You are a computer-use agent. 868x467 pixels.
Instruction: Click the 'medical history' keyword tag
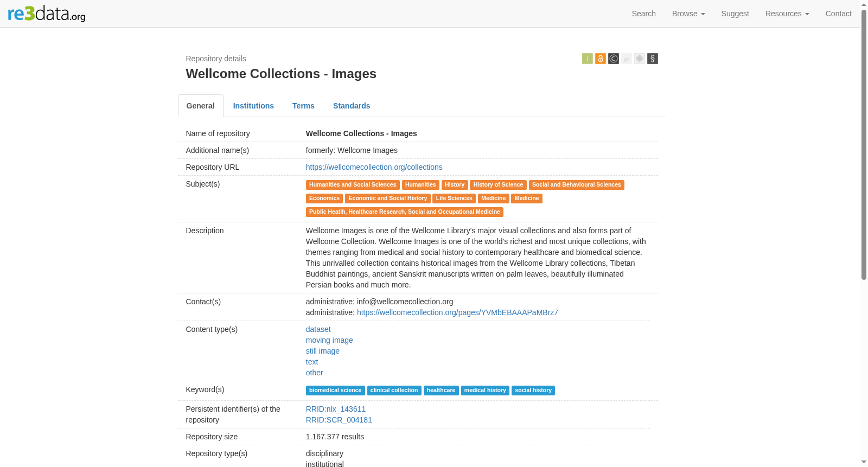[485, 391]
